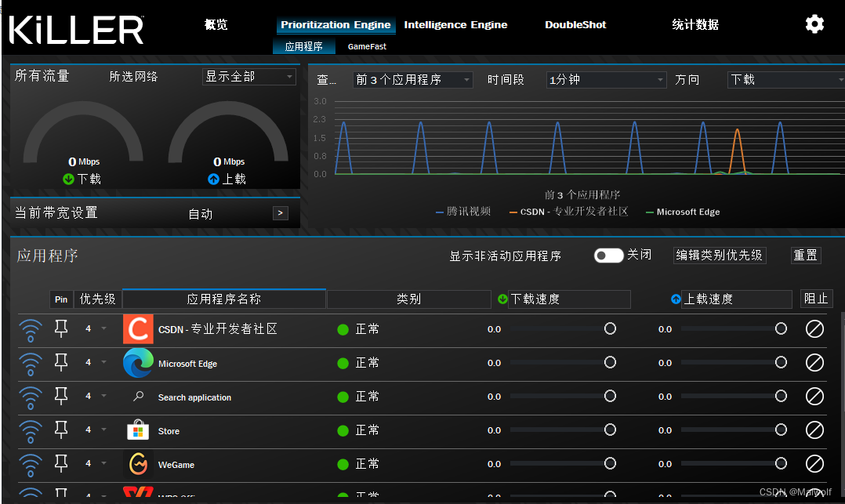The image size is (845, 504).
Task: Click the WiFi signal icon on the CSDN row
Action: [31, 329]
